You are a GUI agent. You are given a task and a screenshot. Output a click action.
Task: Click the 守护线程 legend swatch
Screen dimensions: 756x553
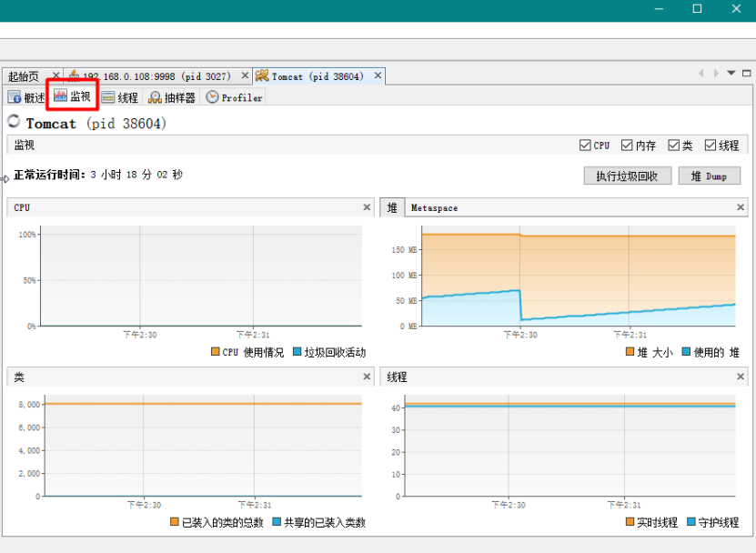point(690,522)
